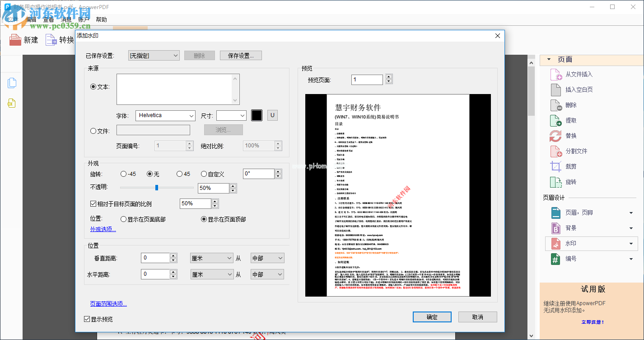Increase the vertical distance value
The image size is (644, 340).
coord(173,255)
